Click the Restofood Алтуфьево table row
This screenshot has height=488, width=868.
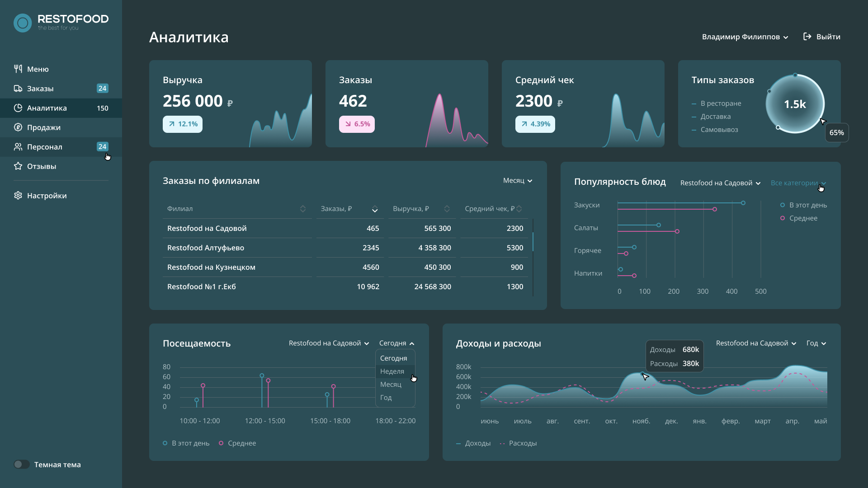345,248
